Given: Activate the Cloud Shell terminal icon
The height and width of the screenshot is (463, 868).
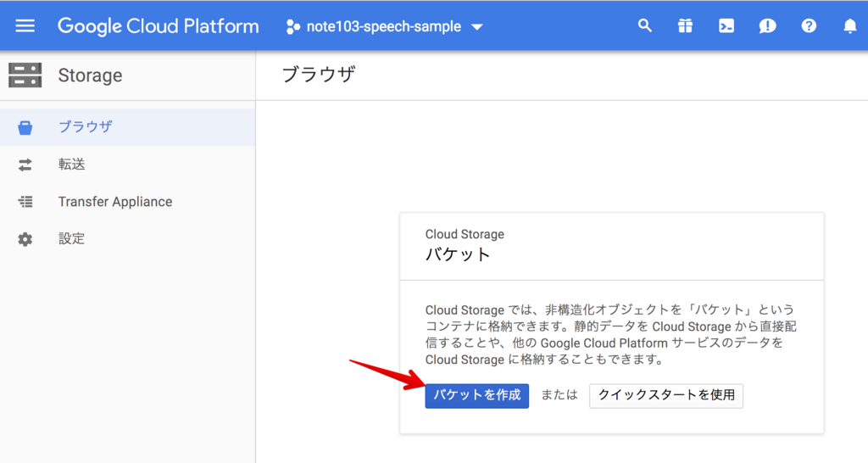Looking at the screenshot, I should [726, 26].
